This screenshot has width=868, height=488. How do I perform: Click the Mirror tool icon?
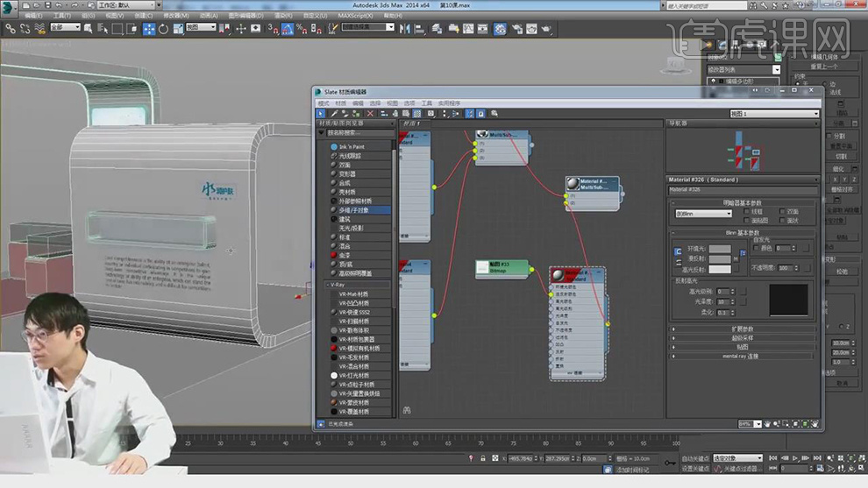pyautogui.click(x=404, y=29)
